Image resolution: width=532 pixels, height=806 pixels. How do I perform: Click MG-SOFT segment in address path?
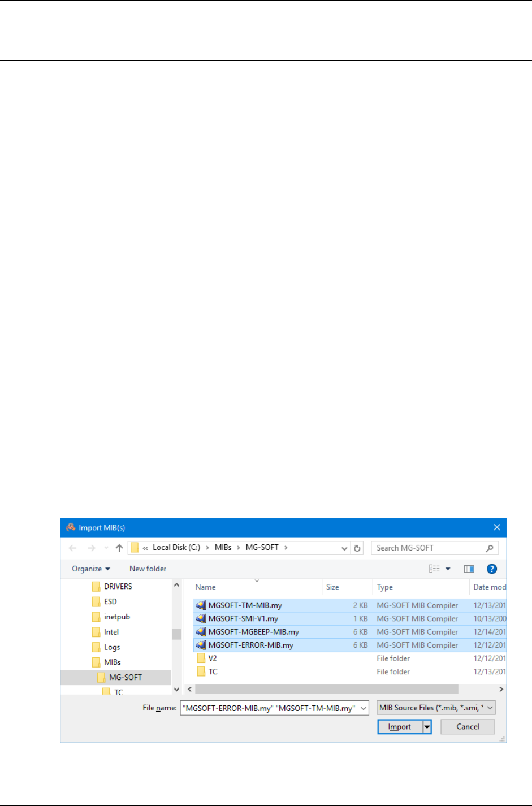[x=262, y=548]
